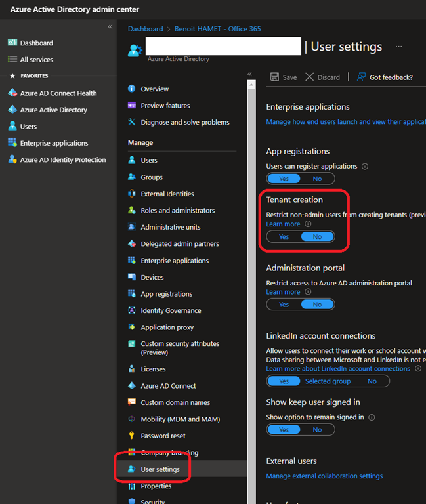The width and height of the screenshot is (426, 504).
Task: Open the ellipsis menu next to User settings
Action: [398, 47]
